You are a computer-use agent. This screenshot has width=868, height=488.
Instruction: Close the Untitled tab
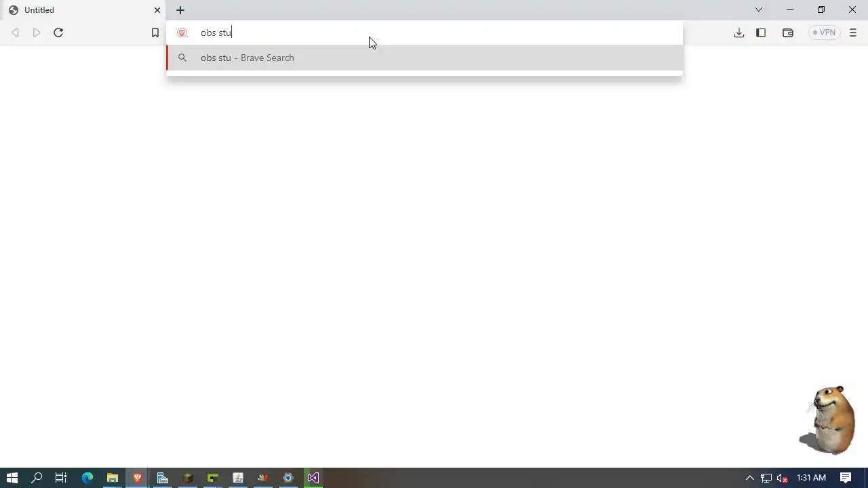tap(157, 10)
